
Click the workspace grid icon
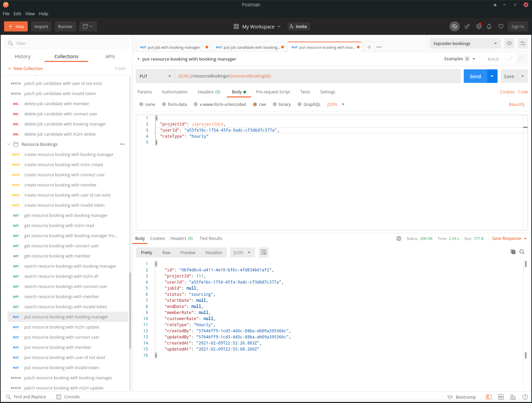point(236,26)
